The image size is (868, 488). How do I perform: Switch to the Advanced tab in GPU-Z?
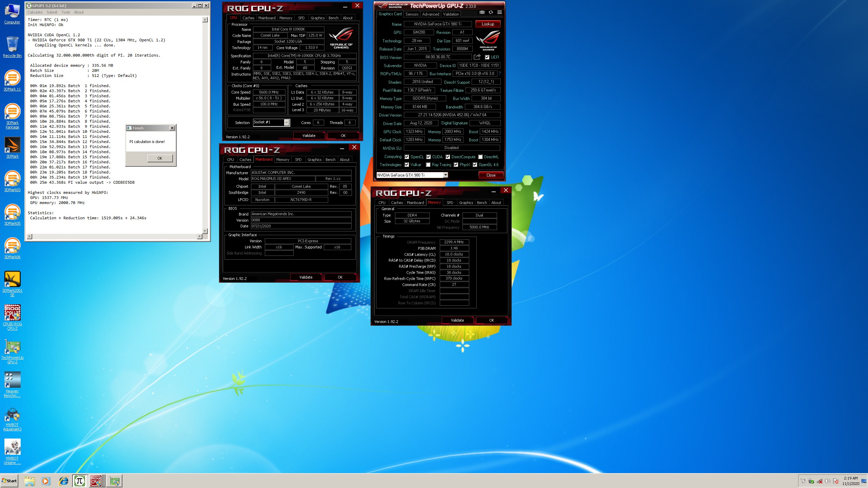click(x=431, y=14)
